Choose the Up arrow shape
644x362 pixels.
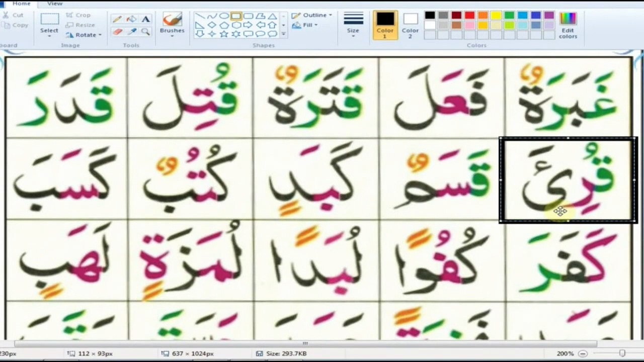coord(272,25)
